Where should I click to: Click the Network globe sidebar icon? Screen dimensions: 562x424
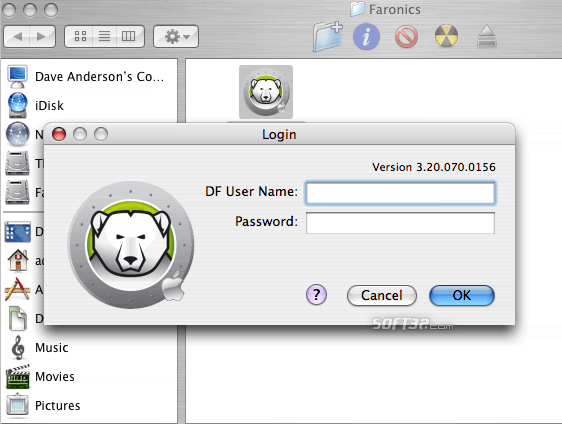click(18, 134)
